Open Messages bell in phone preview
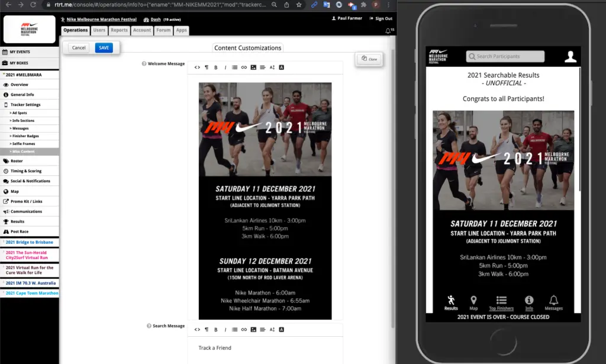The height and width of the screenshot is (364, 606). [553, 303]
